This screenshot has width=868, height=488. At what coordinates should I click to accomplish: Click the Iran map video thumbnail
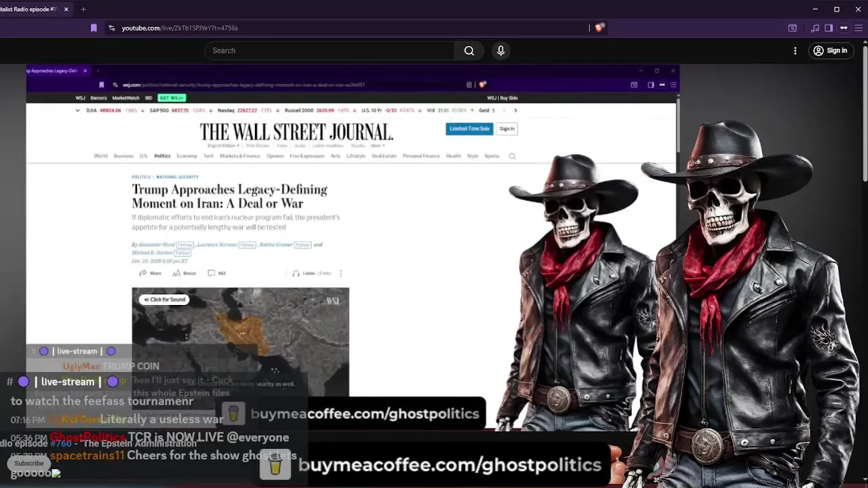241,342
